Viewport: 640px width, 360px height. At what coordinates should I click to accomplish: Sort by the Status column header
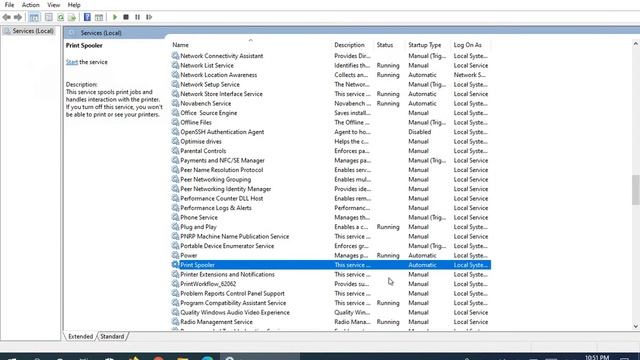pos(385,45)
